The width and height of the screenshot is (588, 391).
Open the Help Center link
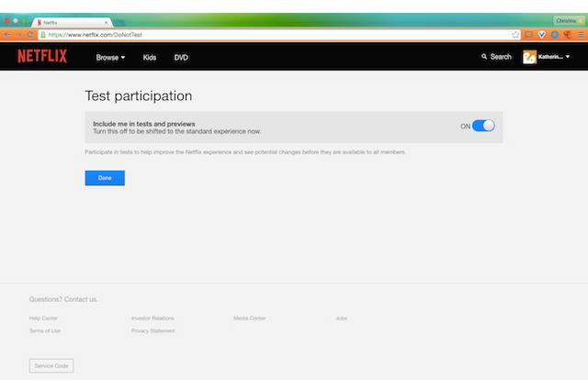pos(42,318)
